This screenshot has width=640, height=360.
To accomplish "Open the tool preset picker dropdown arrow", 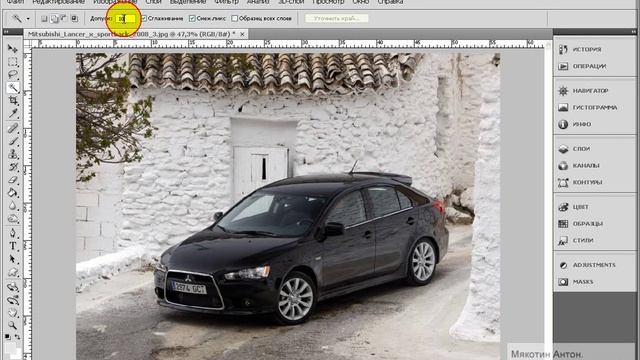I will [x=28, y=19].
